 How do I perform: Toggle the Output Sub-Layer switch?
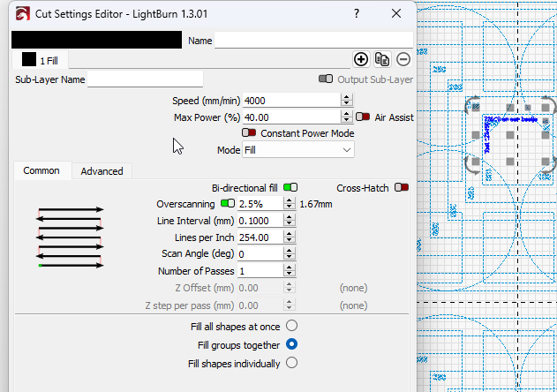coord(326,79)
